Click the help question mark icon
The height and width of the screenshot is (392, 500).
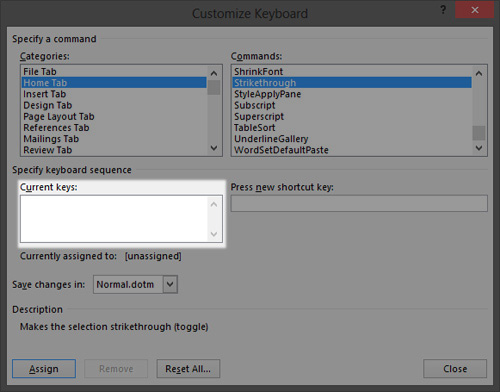coord(443,10)
